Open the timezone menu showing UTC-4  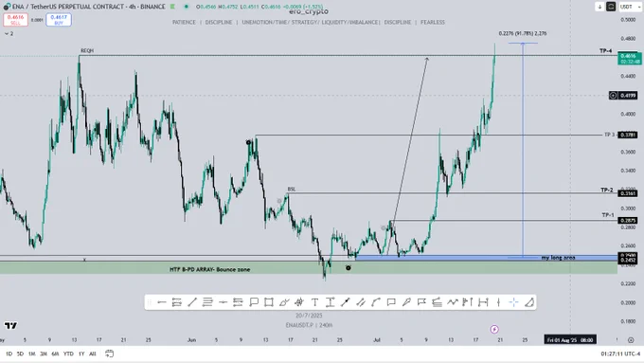click(x=620, y=354)
